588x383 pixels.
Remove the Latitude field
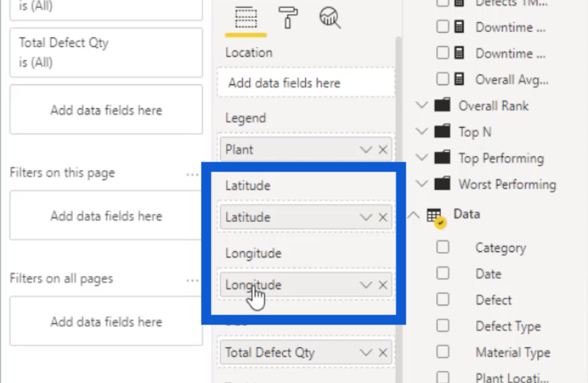(x=383, y=217)
